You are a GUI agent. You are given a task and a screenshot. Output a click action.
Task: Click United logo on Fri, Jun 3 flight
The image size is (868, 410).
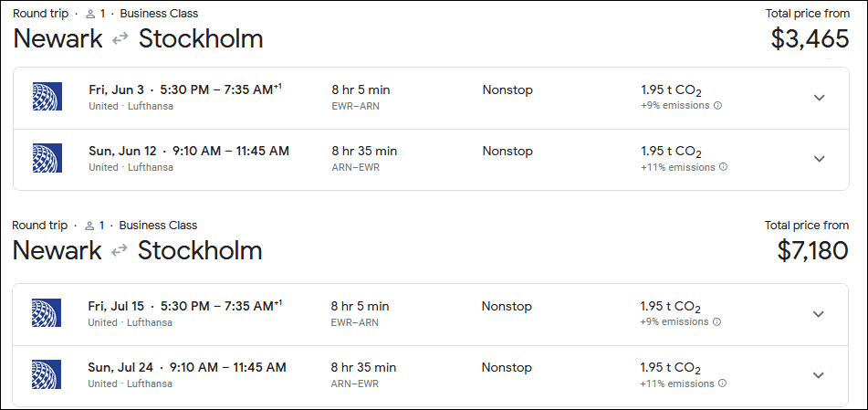pyautogui.click(x=47, y=97)
